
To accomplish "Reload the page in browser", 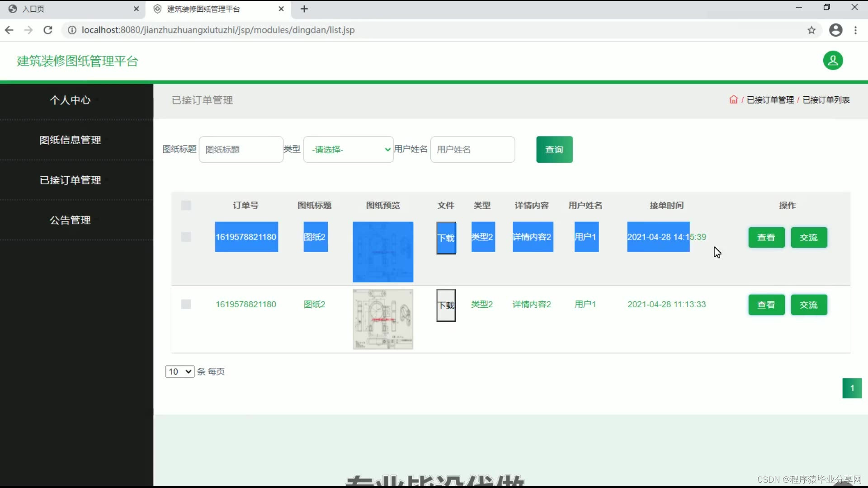I will [48, 30].
